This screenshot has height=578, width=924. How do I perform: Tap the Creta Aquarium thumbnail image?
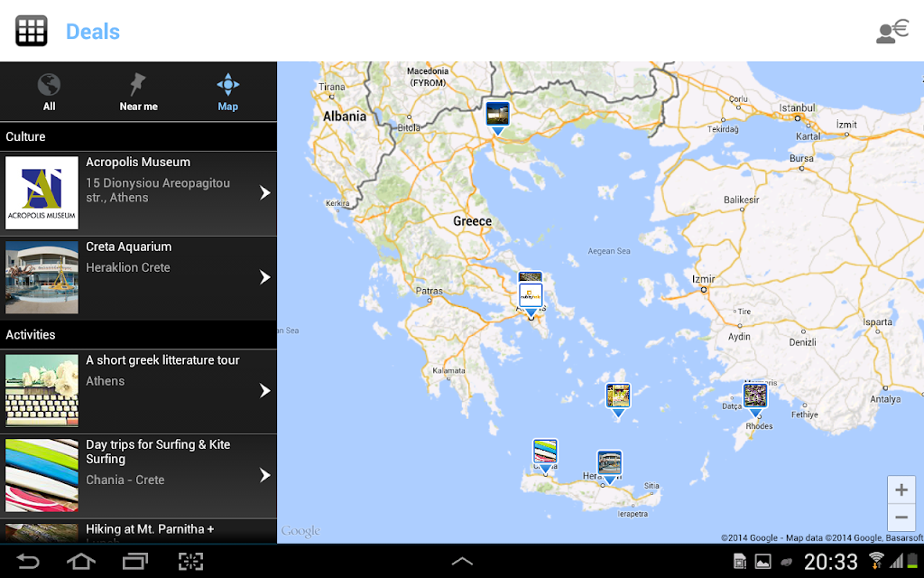point(42,277)
